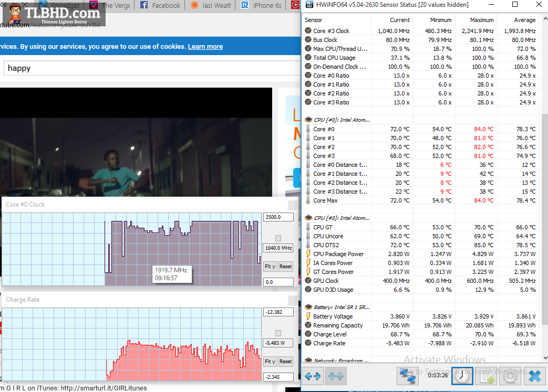Click the lightning icon beside CPU Package Power

pos(308,254)
